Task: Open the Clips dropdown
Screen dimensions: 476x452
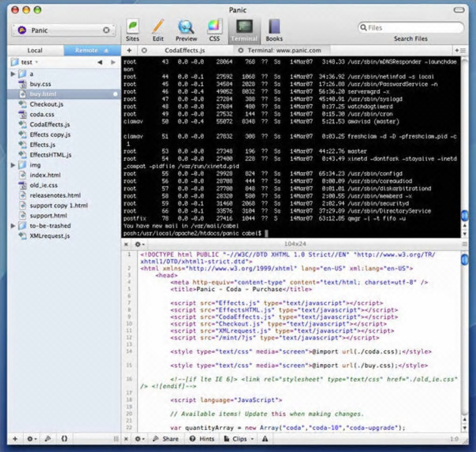Action: tap(239, 438)
